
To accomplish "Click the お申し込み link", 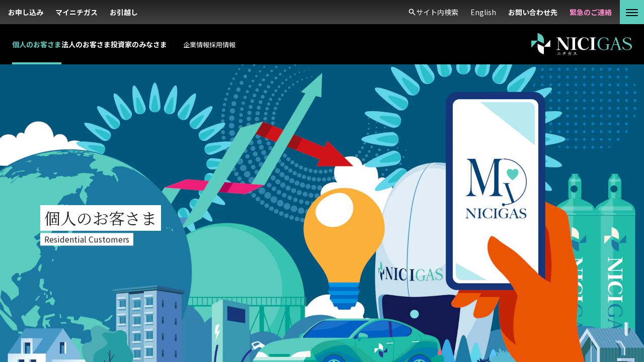I will click(26, 12).
